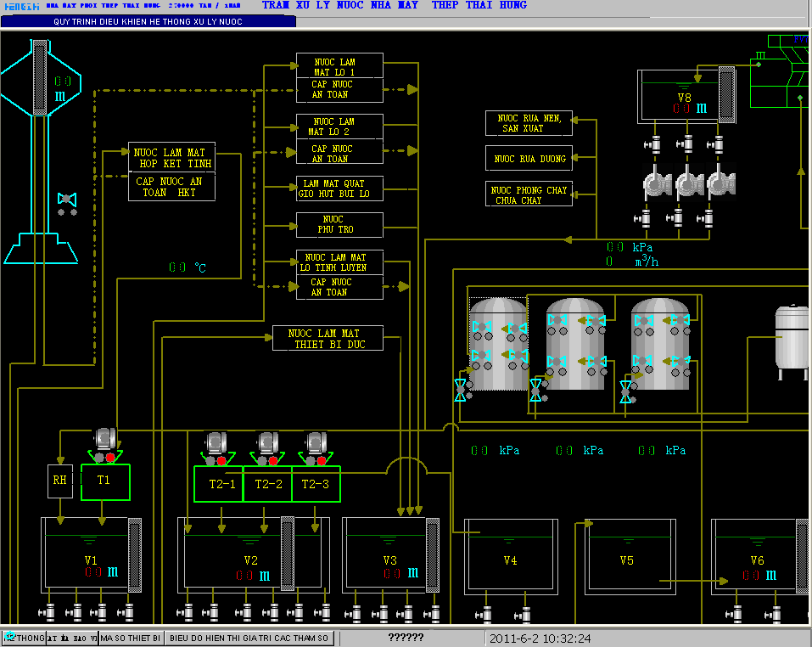
Task: Click the cyan valve on the cooling tower pipe
Action: pos(67,199)
